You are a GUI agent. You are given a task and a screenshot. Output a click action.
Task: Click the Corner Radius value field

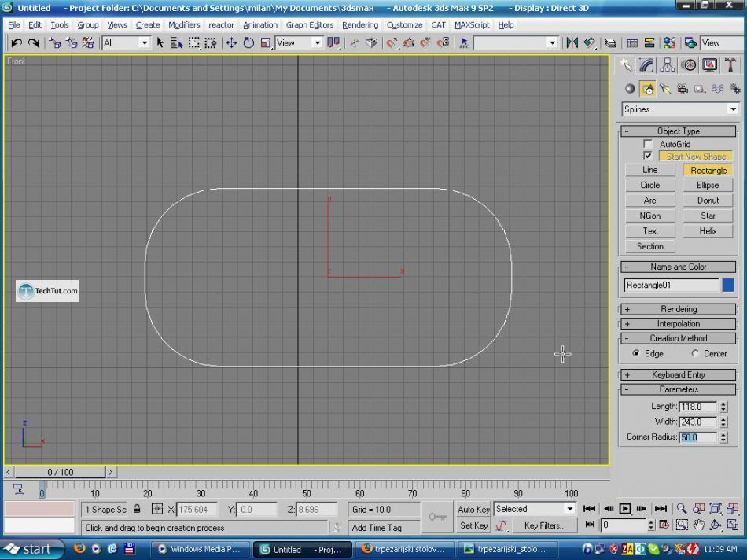tap(698, 437)
